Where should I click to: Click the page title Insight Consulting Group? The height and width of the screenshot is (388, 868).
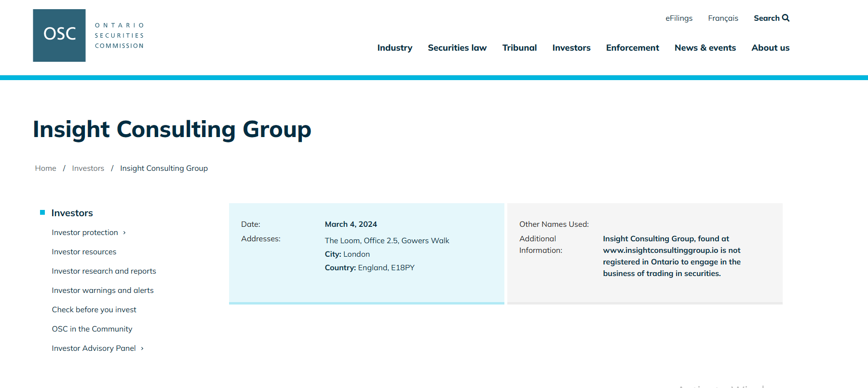tap(172, 129)
